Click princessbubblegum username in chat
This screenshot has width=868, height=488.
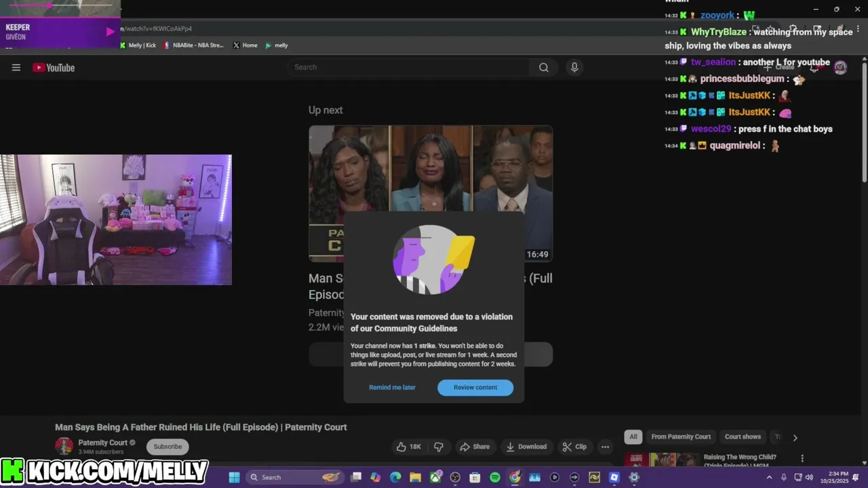742,79
